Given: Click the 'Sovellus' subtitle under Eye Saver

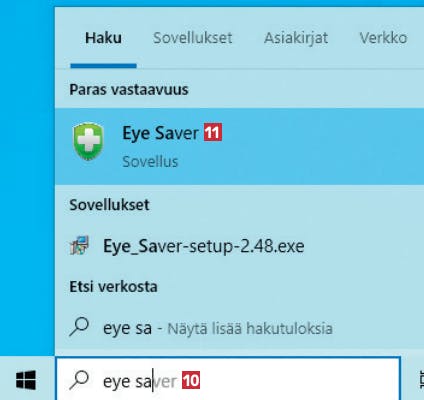Looking at the screenshot, I should (150, 162).
